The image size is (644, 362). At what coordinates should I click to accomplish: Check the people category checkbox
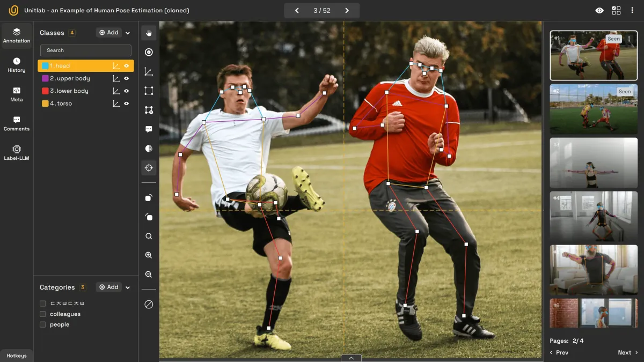pyautogui.click(x=42, y=324)
